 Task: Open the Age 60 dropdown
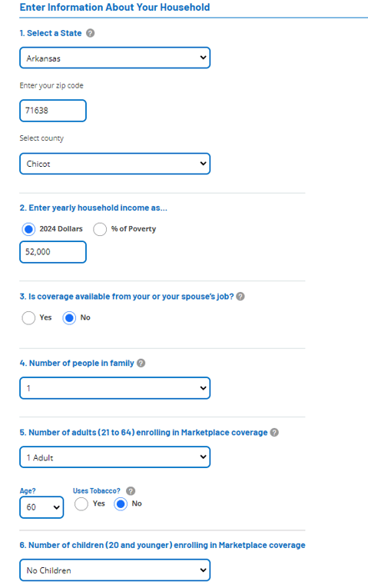click(x=41, y=507)
